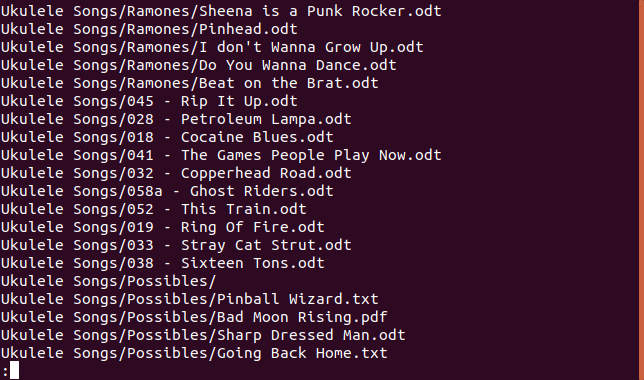The width and height of the screenshot is (644, 380).
Task: Click the 019 - Ring Of Fire.odt line
Action: point(163,228)
